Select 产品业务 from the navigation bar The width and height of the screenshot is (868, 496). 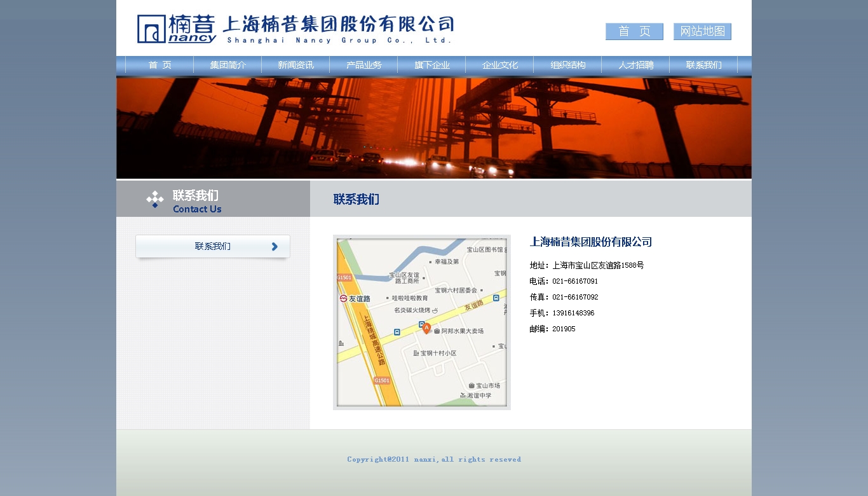click(x=363, y=65)
